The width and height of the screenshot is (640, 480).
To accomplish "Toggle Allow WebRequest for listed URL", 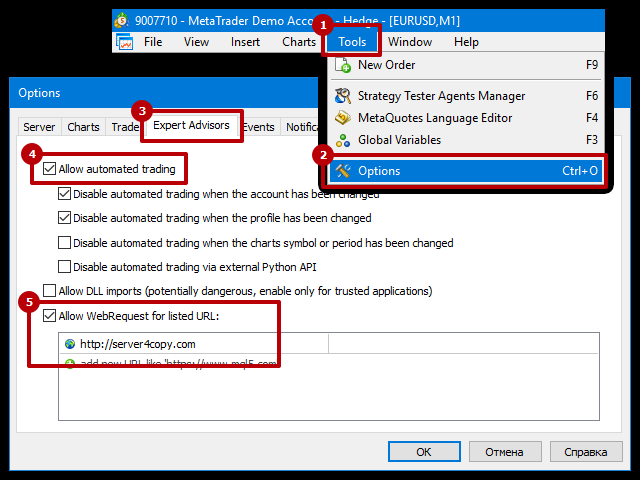I will [x=49, y=316].
